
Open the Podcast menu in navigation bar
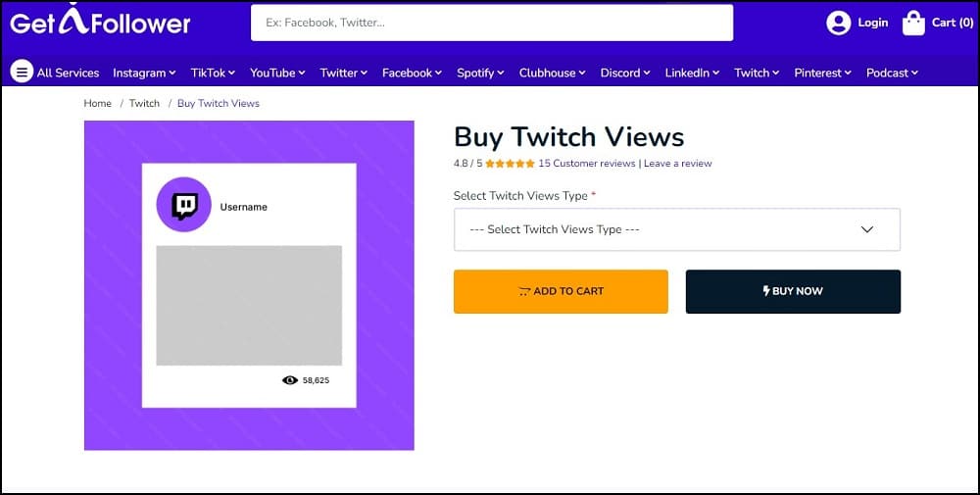click(893, 73)
